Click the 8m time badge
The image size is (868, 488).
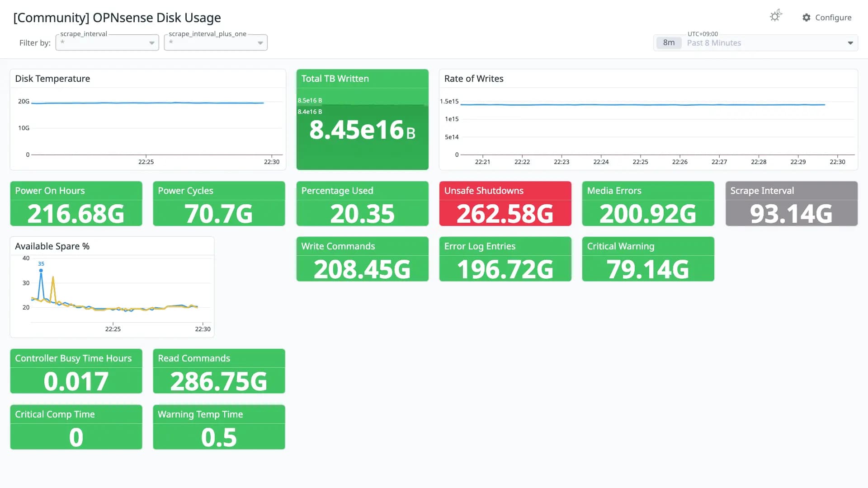click(669, 43)
